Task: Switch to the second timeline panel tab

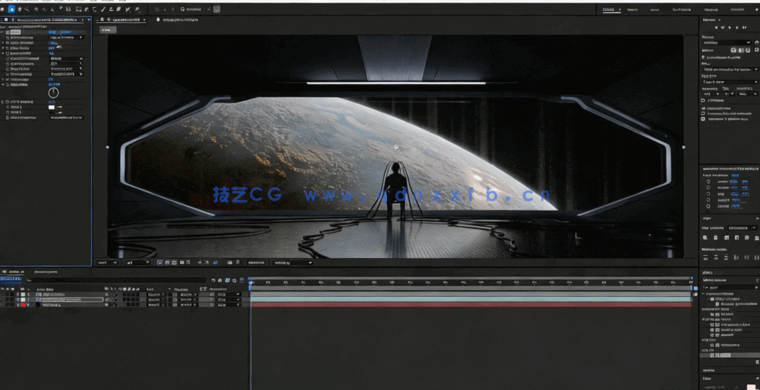Action: point(46,272)
